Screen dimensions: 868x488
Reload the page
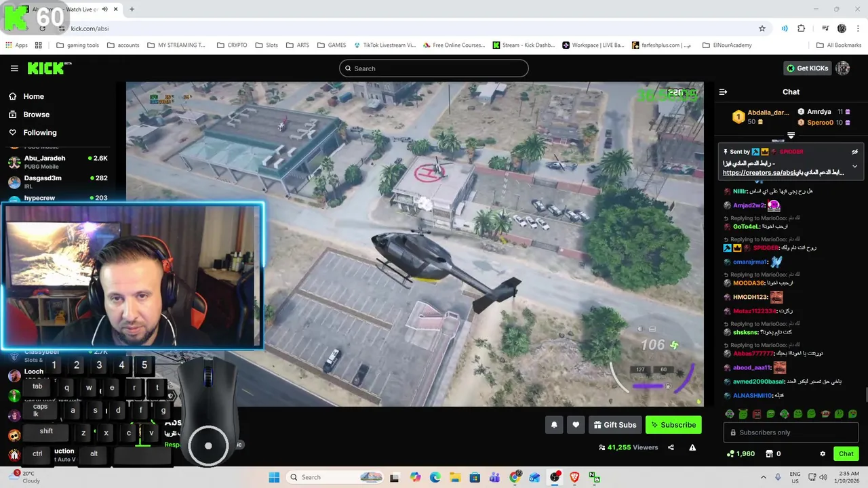click(42, 28)
